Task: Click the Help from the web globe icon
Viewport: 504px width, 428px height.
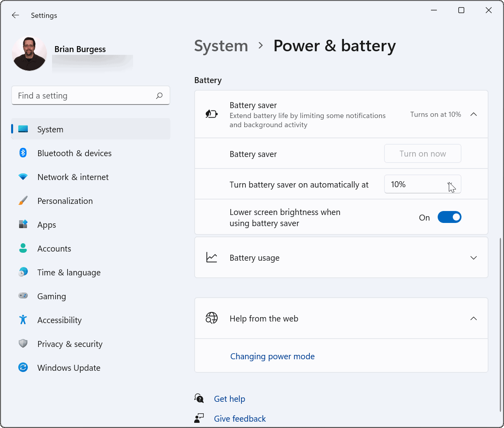Action: coord(212,318)
